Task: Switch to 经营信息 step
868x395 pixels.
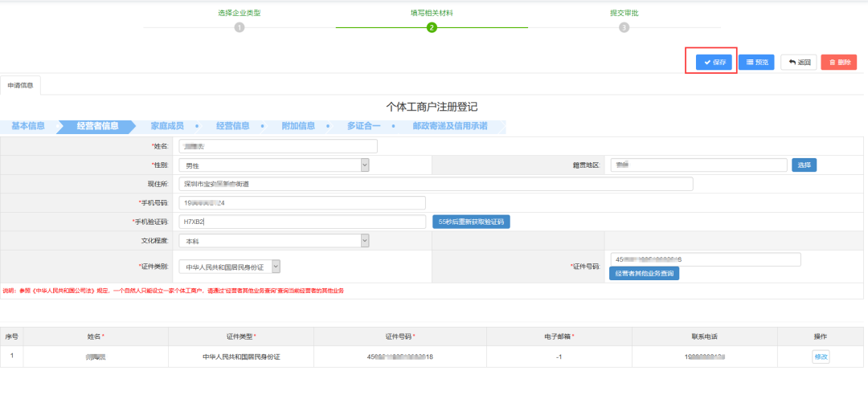Action: (x=232, y=126)
